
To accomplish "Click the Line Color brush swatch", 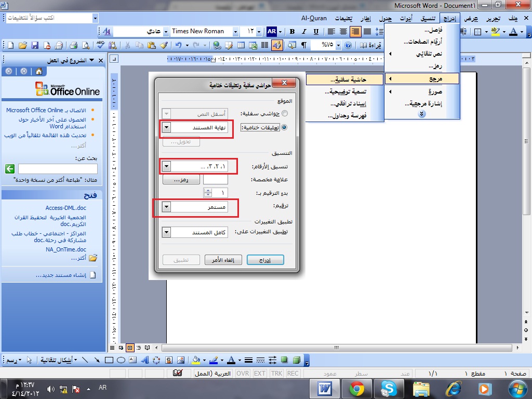I will point(214,360).
